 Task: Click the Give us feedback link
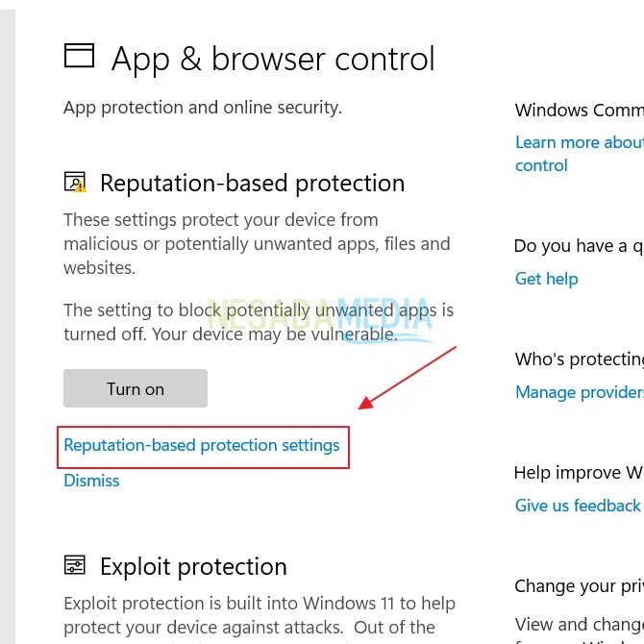point(578,506)
